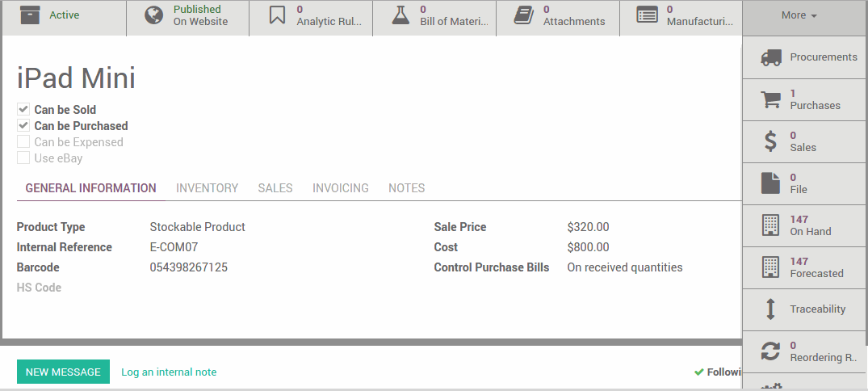This screenshot has width=868, height=391.
Task: Click the Procurements truck icon
Action: (771, 57)
